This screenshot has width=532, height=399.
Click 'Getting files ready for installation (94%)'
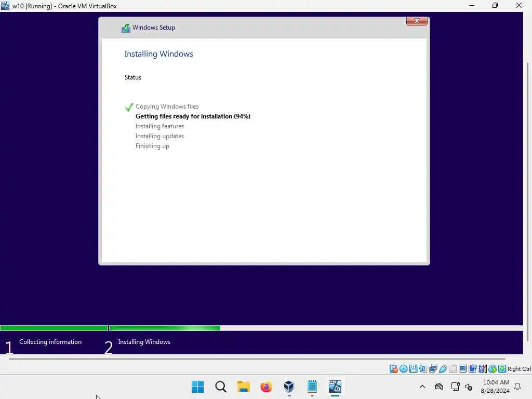(193, 116)
